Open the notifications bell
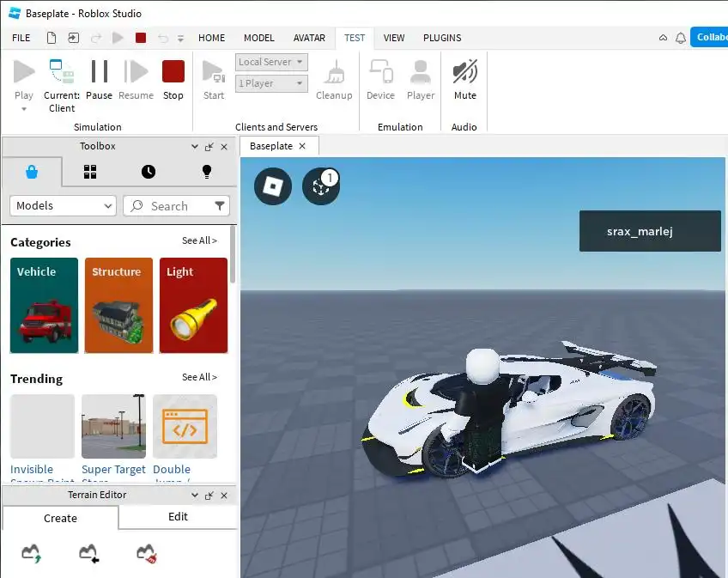This screenshot has width=728, height=578. pyautogui.click(x=681, y=38)
